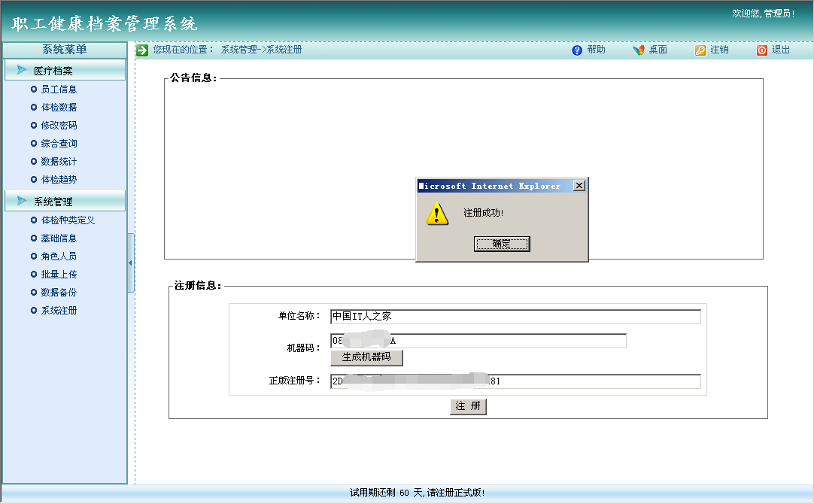Click the 生成机器码 button
This screenshot has width=814, height=504.
(366, 357)
